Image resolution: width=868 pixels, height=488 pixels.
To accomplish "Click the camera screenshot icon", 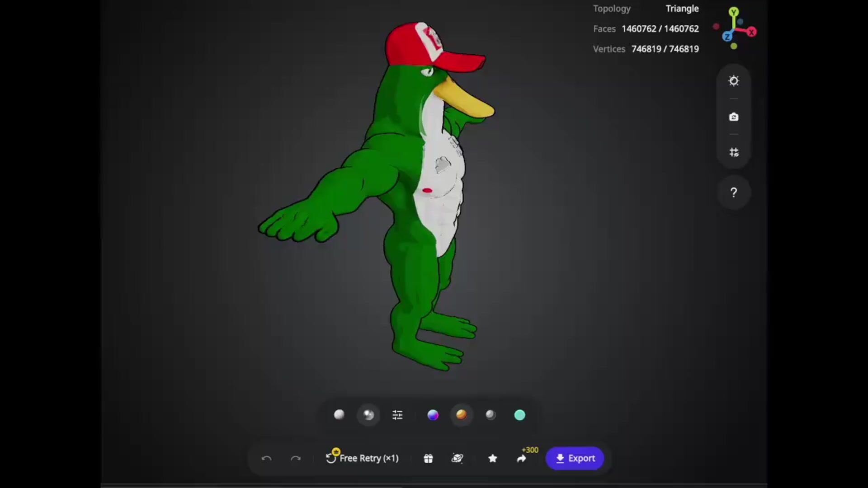I will (734, 117).
